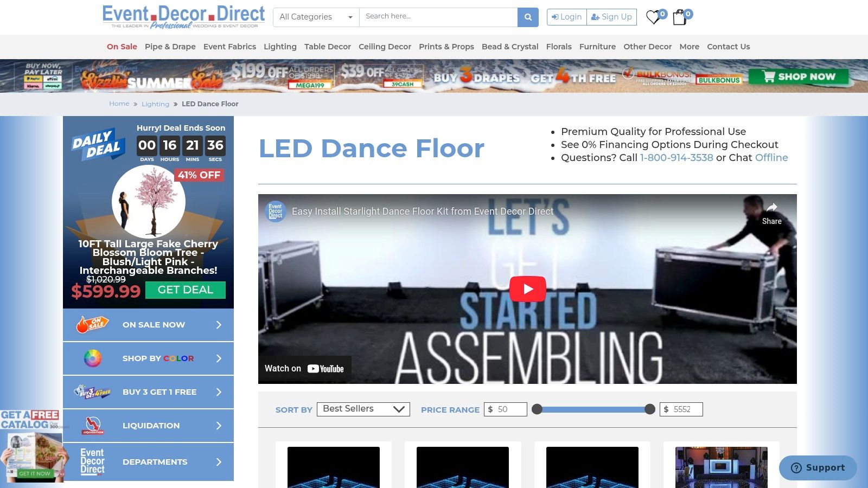Click the magnifier search button

click(x=528, y=17)
